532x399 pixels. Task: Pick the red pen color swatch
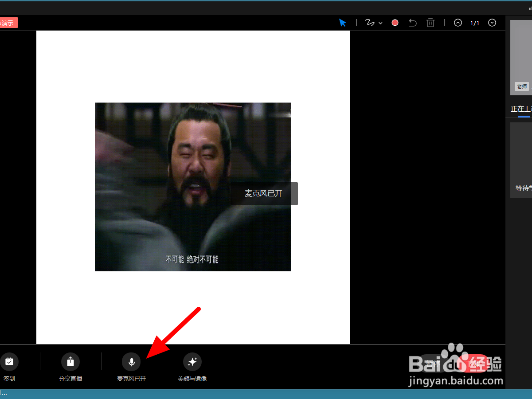[395, 23]
